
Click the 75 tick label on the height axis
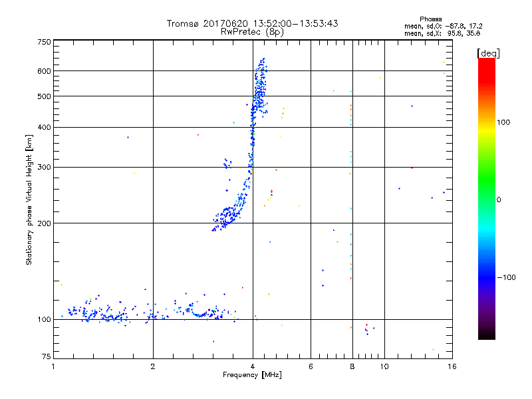tap(46, 356)
